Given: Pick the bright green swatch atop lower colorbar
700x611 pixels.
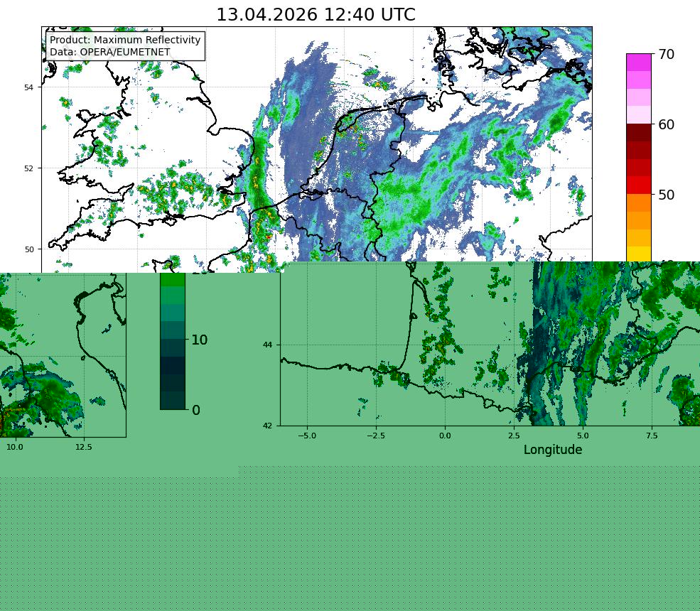Looking at the screenshot, I should 172,279.
